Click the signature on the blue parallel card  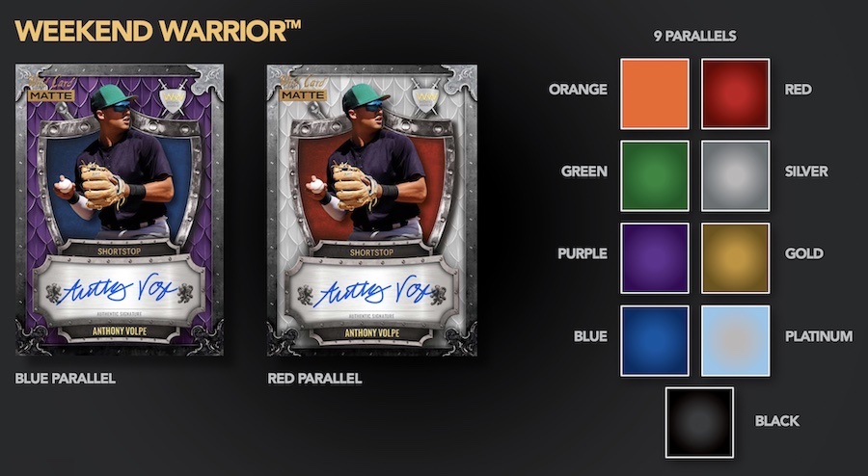pyautogui.click(x=118, y=291)
